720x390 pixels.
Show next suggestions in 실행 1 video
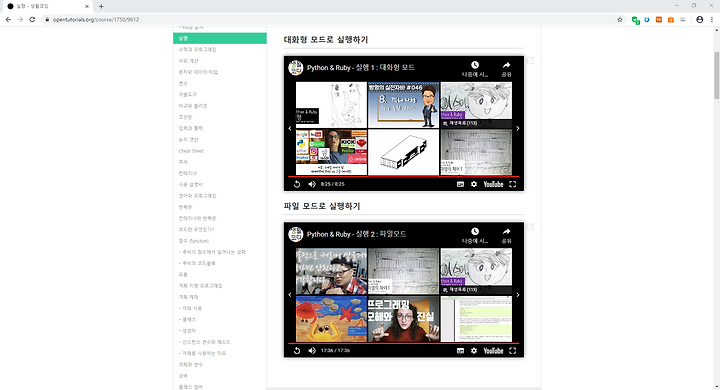tap(518, 129)
